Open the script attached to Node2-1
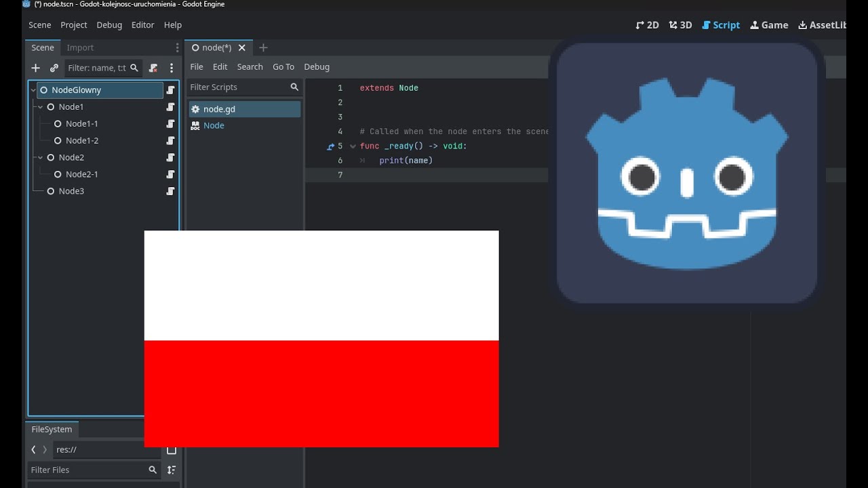The width and height of the screenshot is (868, 488). click(x=171, y=174)
